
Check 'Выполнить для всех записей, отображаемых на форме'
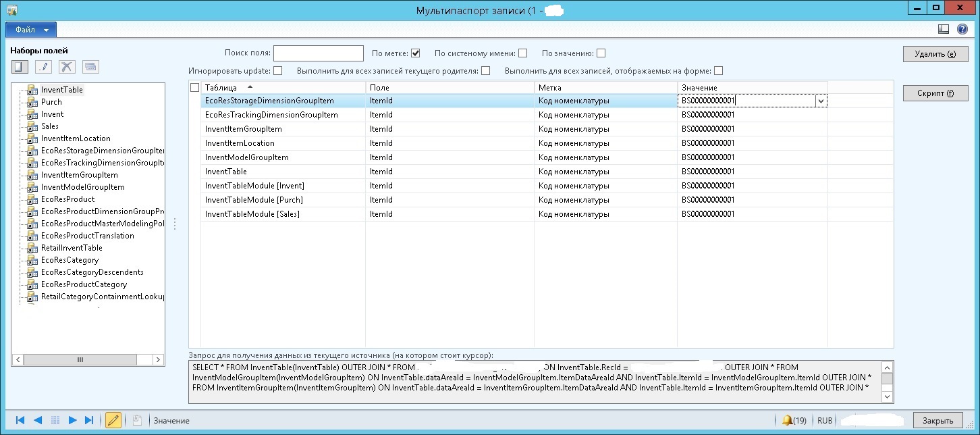coord(718,70)
